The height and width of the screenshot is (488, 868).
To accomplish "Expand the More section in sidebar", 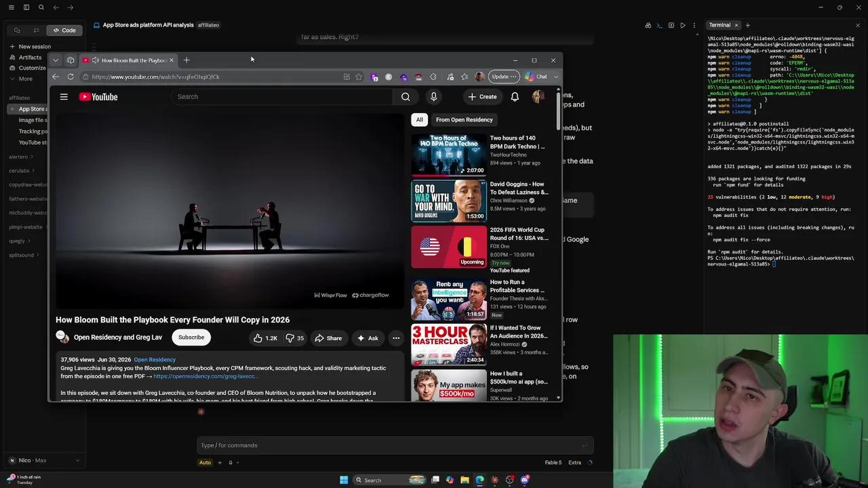I will pos(21,79).
